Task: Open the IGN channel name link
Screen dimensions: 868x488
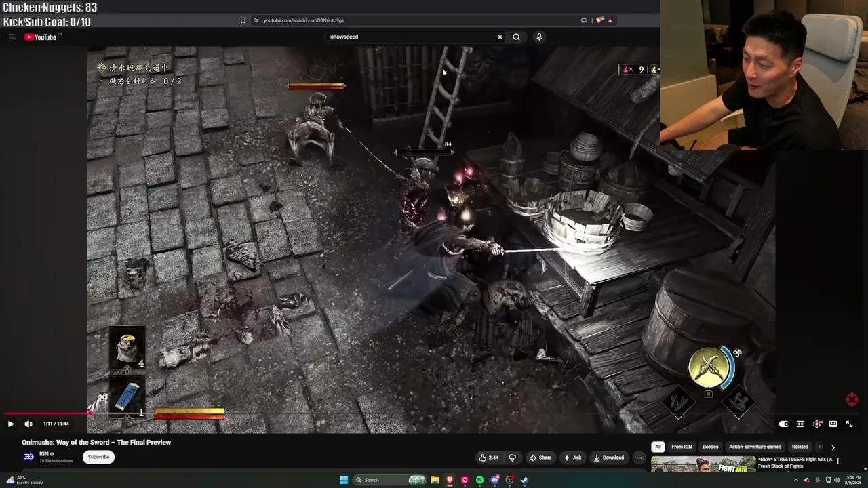Action: pos(44,454)
